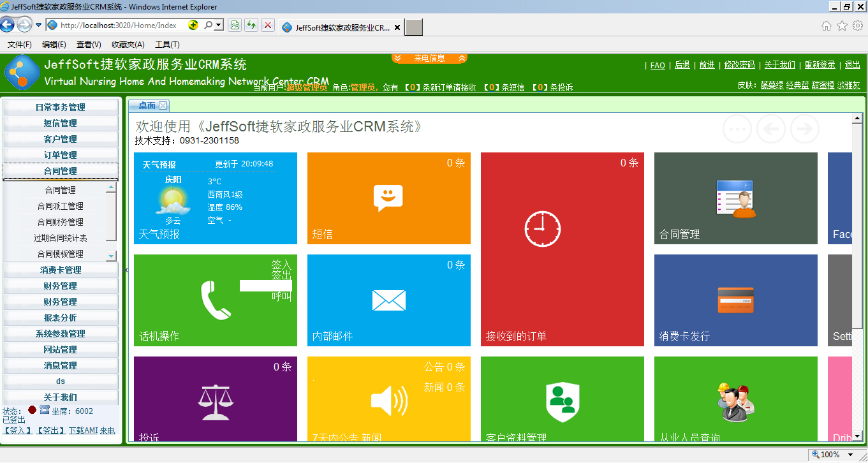Click the phone handset icon on the 话机操作 tile
This screenshot has height=463, width=868.
pos(216,300)
